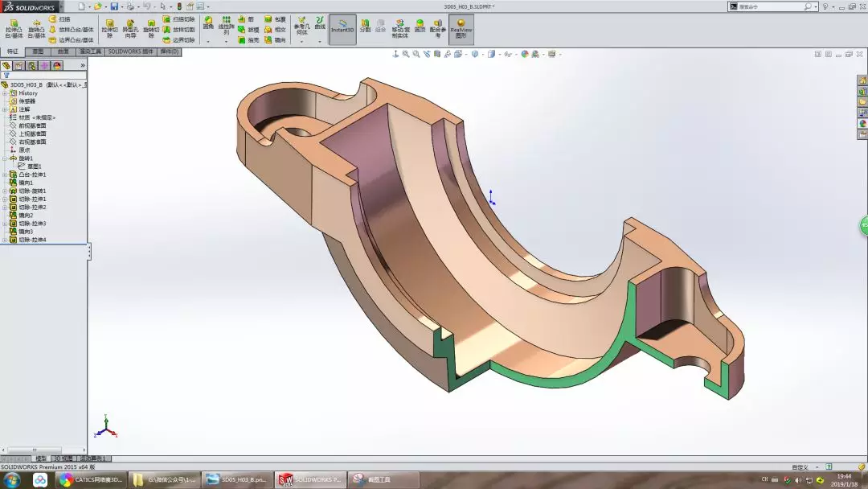Click the Revolved Cut (旋转切除) tool

[x=151, y=28]
